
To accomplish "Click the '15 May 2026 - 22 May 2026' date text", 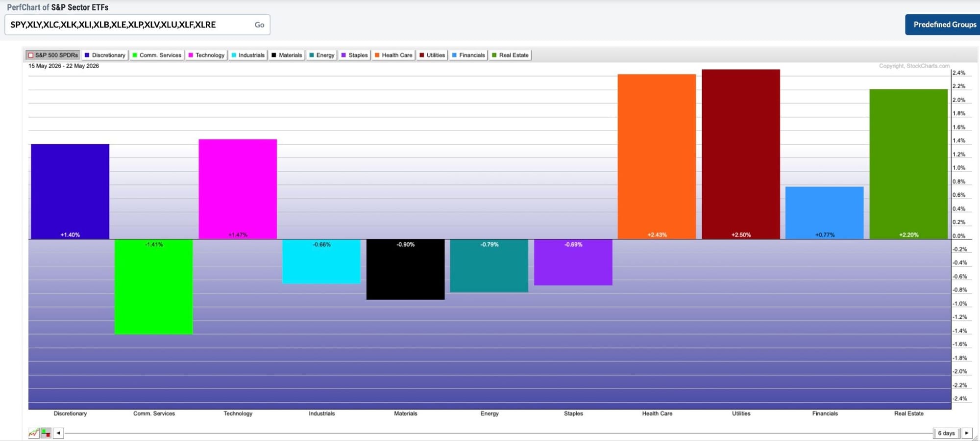I will pos(64,66).
